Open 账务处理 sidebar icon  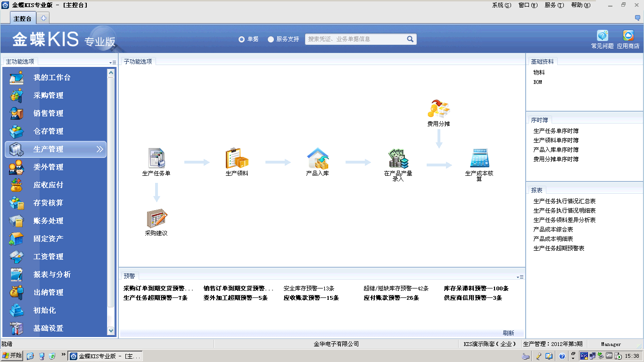click(x=17, y=221)
